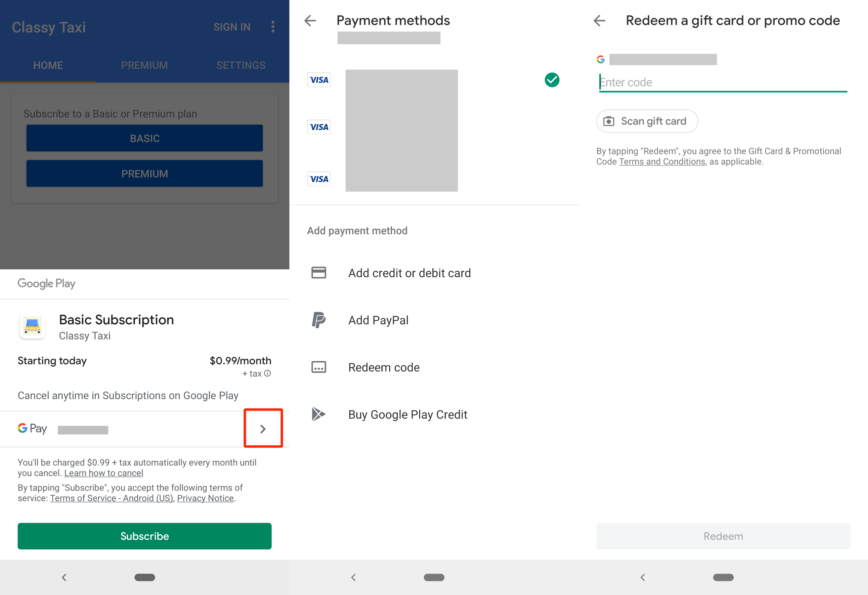Switch to the Premium tab

tap(144, 66)
